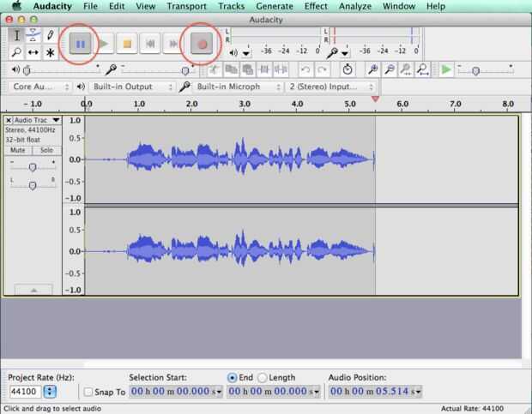Click the Pause button
The image size is (532, 414).
81,44
